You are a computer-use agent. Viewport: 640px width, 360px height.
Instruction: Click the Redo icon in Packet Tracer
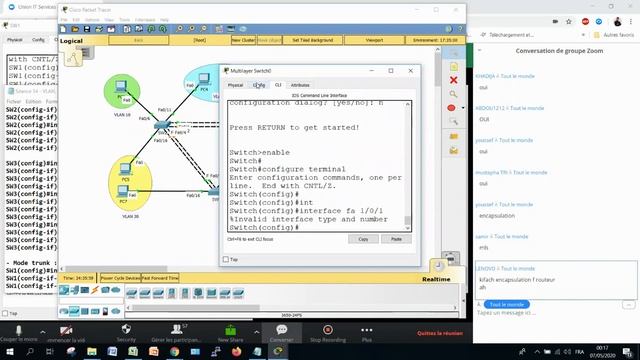163,29
